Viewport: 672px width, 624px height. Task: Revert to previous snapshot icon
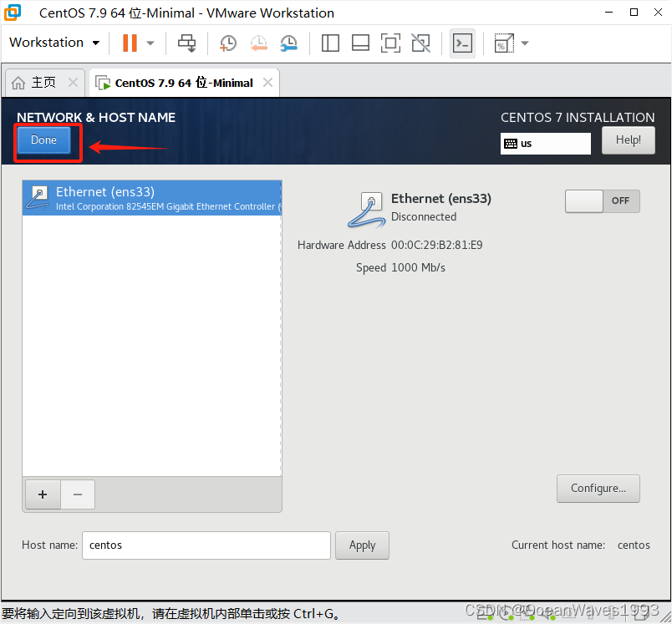click(259, 43)
